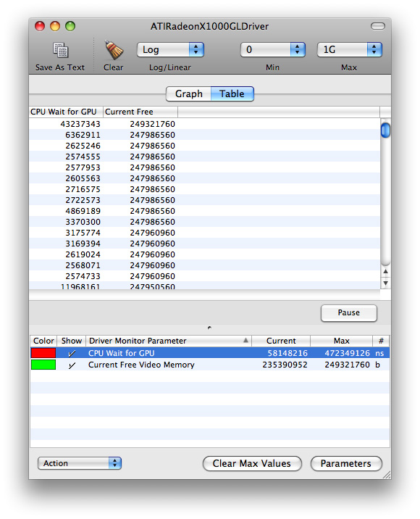Screen dimensions: 420x519
Task: Click the Save As Text icon
Action: click(61, 50)
